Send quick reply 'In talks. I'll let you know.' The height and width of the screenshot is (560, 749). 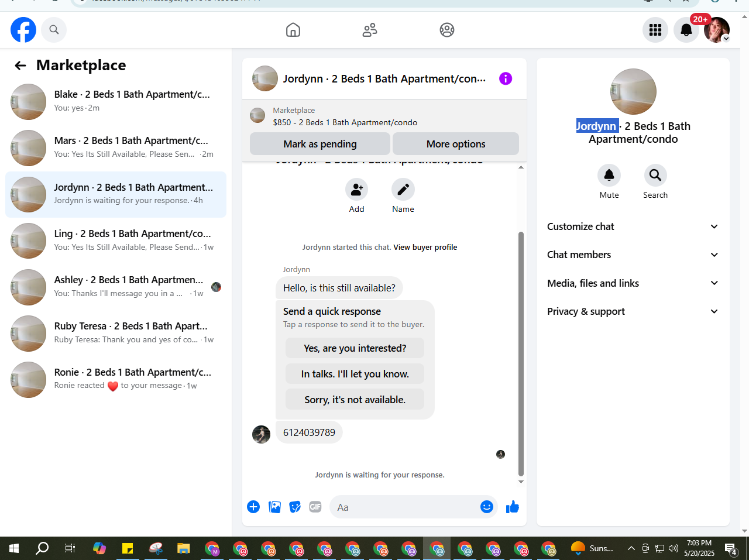[355, 374]
